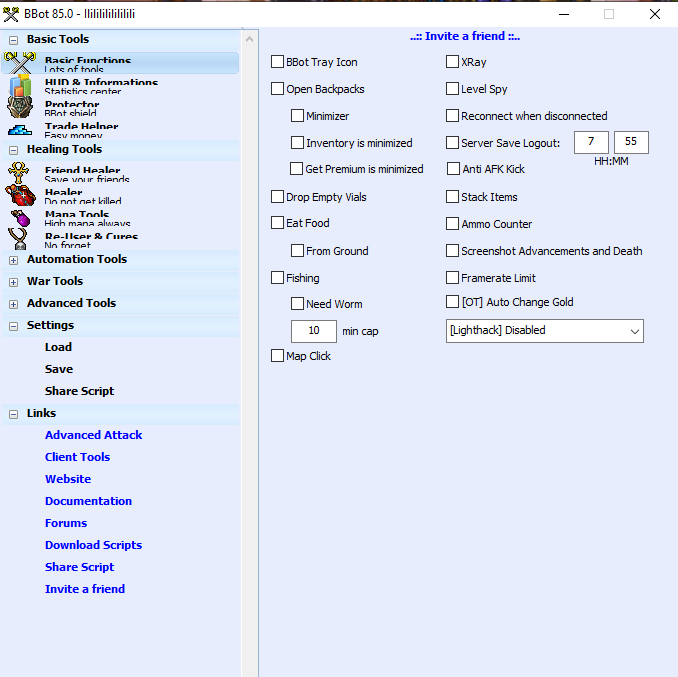Viewport: 678px width, 677px height.
Task: Click the Invite a friend header link
Action: (465, 36)
